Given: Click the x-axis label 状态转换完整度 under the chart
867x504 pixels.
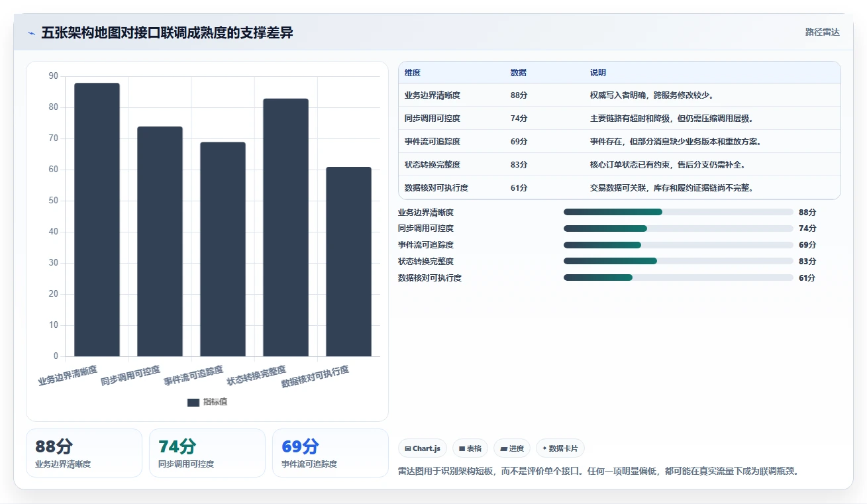Looking at the screenshot, I should [256, 375].
